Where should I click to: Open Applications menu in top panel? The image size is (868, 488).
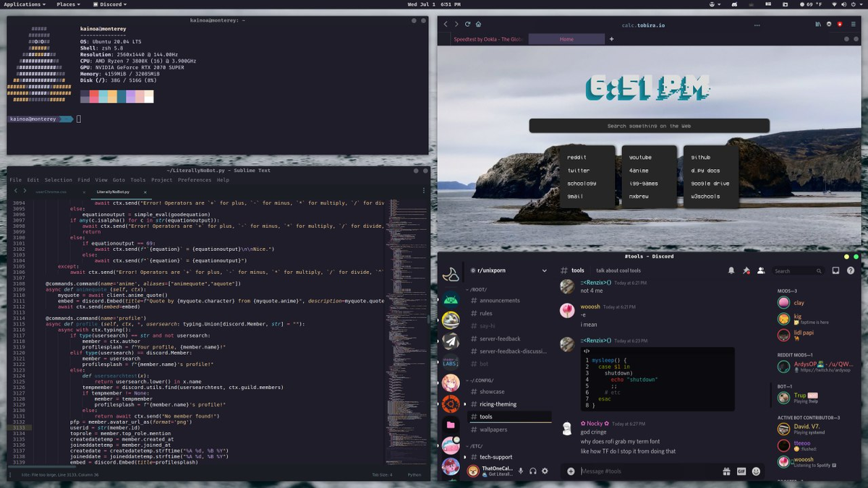(24, 4)
